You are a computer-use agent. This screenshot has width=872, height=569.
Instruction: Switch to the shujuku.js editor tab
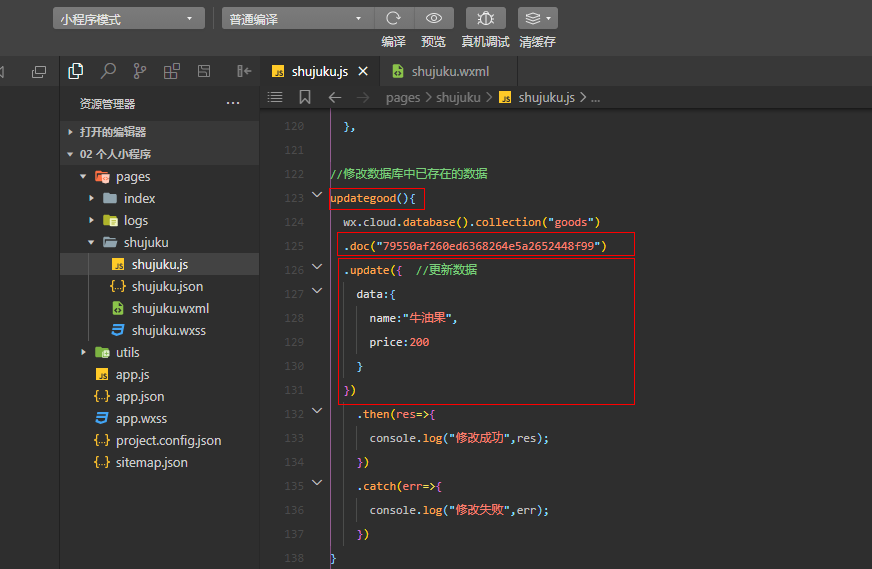320,71
